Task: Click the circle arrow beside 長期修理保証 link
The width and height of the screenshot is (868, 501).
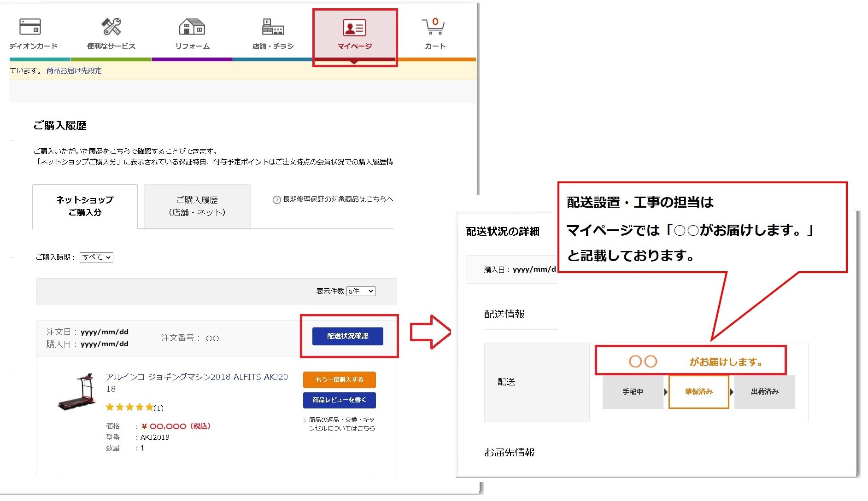Action: click(276, 199)
